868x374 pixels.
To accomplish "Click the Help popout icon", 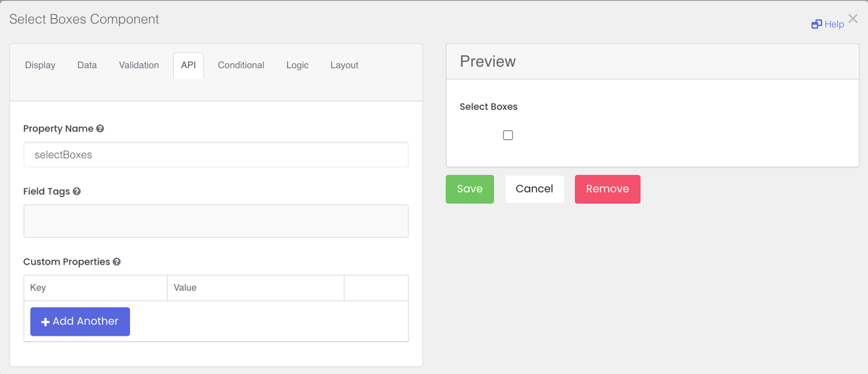I will (x=816, y=24).
